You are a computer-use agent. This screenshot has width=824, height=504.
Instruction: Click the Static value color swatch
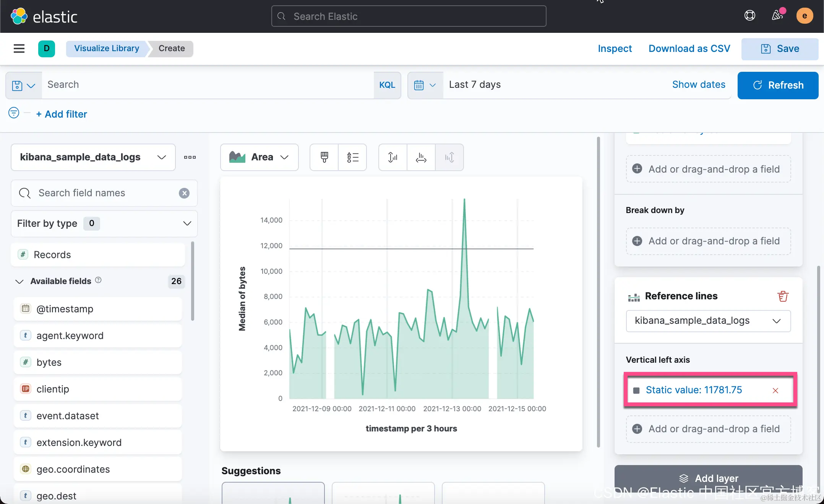tap(636, 390)
